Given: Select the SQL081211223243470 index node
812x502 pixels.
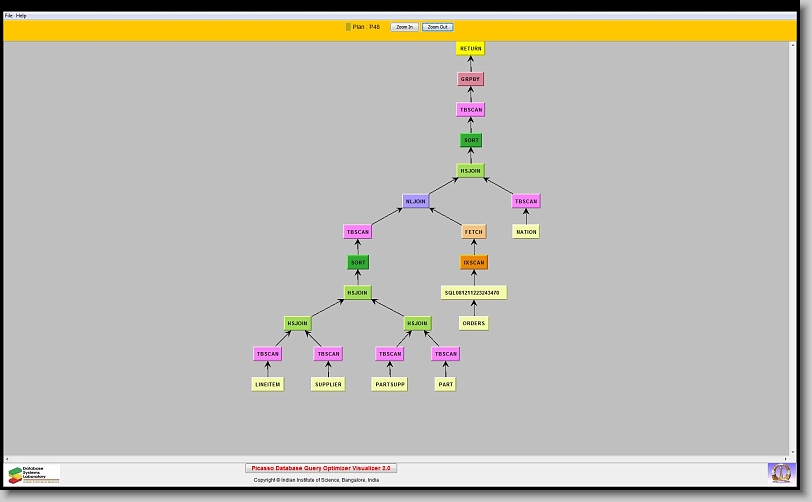Looking at the screenshot, I should [x=474, y=293].
